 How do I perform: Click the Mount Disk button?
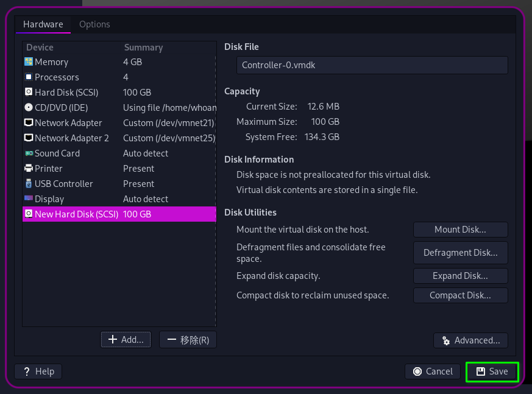point(460,230)
